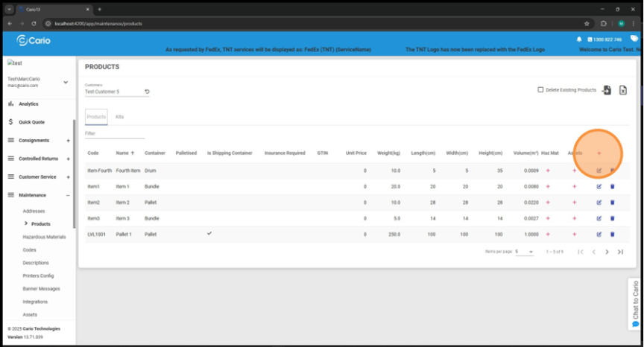The image size is (644, 347).
Task: Reset the Customers field with the undo icon
Action: pyautogui.click(x=147, y=92)
